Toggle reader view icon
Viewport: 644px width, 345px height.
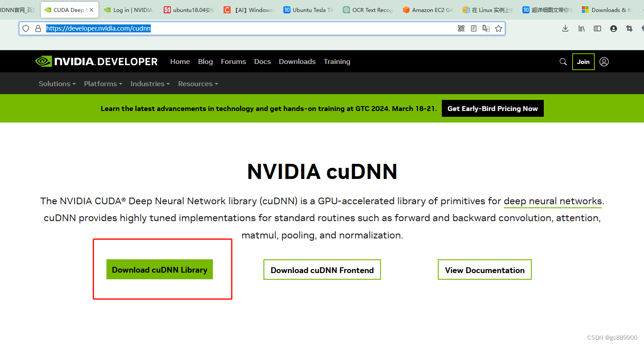point(474,28)
